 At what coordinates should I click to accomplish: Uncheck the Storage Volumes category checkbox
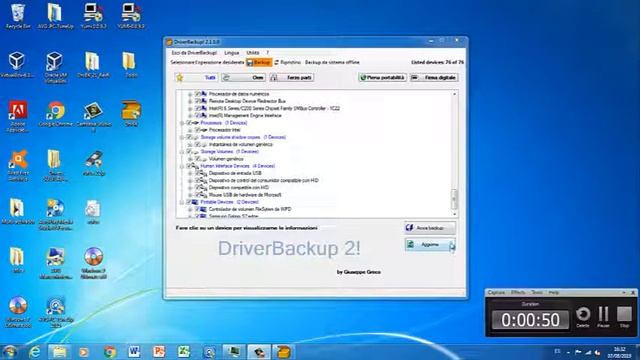click(189, 151)
